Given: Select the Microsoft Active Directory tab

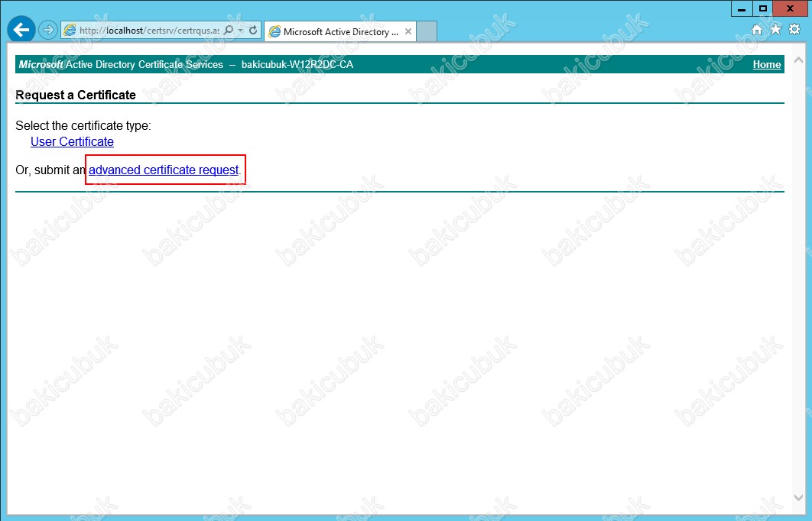Looking at the screenshot, I should click(339, 31).
